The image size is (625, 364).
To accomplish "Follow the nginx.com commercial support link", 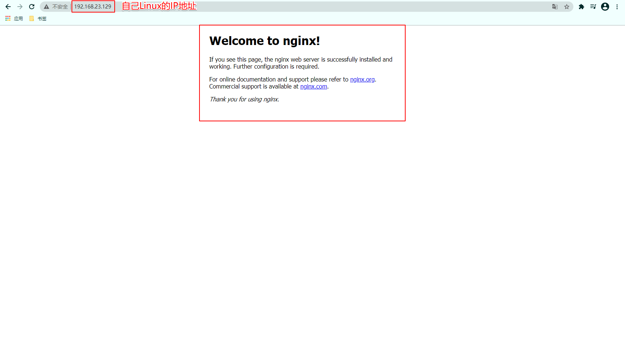I will coord(314,86).
